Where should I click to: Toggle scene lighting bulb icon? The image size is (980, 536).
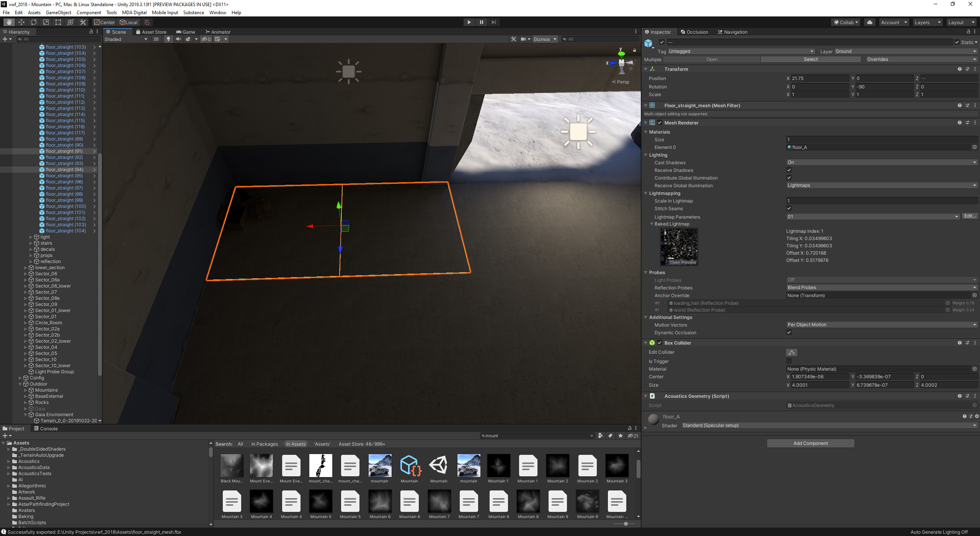tap(168, 39)
